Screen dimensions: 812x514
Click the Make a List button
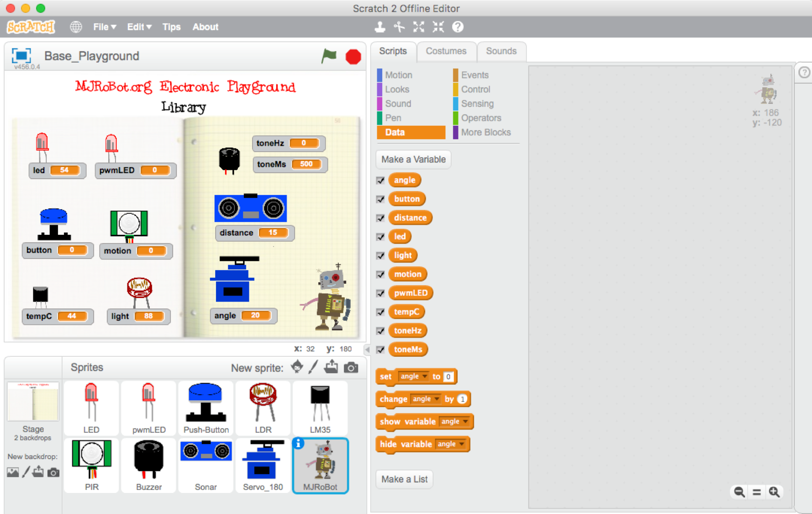[404, 479]
